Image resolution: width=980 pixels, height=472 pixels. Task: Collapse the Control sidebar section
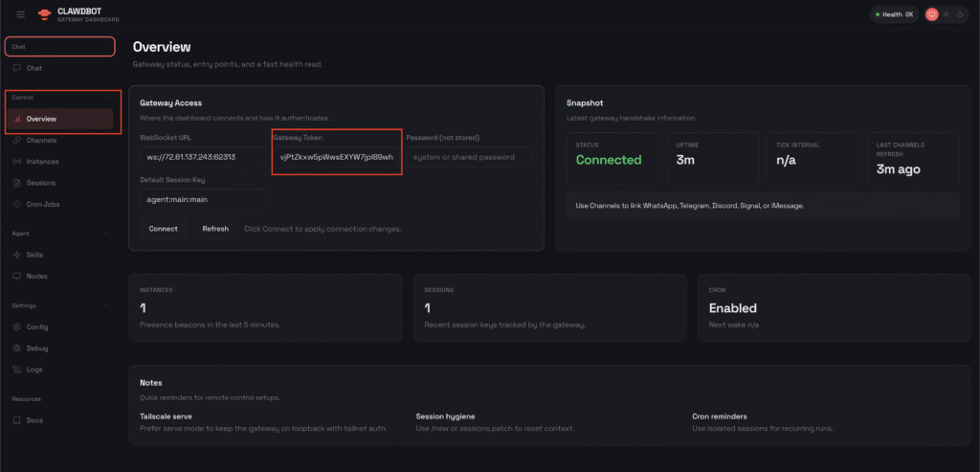tap(60, 98)
